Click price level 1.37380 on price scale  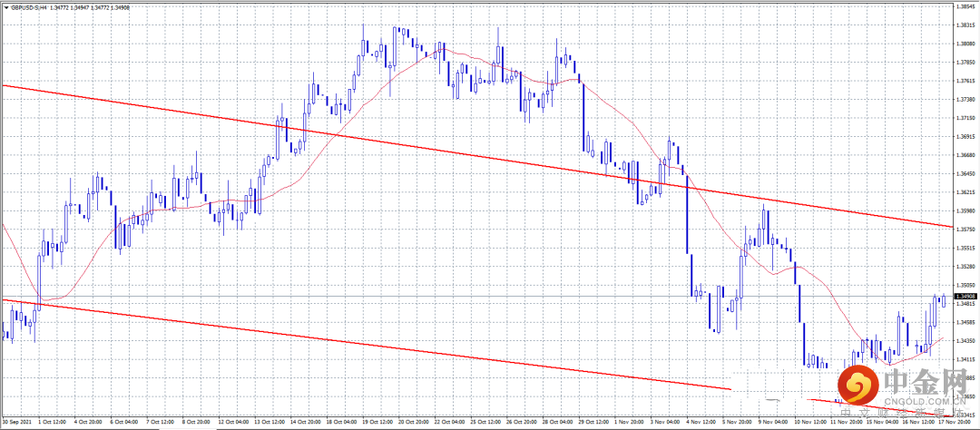967,100
